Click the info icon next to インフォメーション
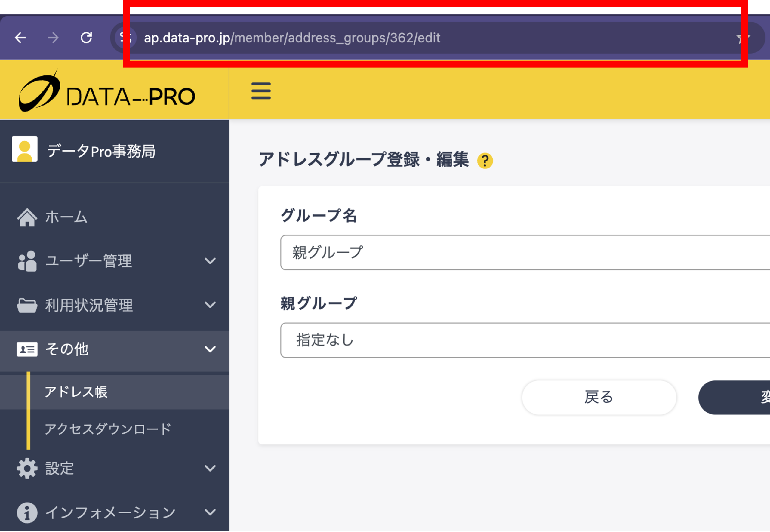This screenshot has width=770, height=532. (27, 513)
